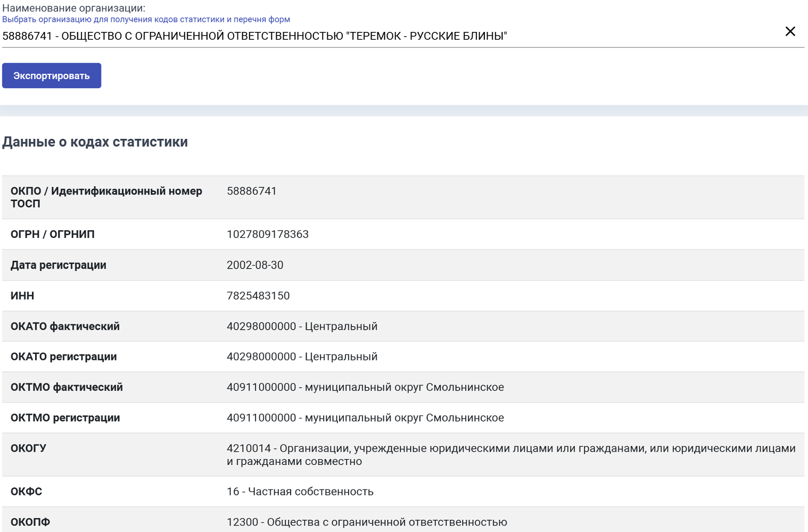Image resolution: width=808 pixels, height=532 pixels.
Task: Clear the selected organization with X icon
Action: coord(790,32)
